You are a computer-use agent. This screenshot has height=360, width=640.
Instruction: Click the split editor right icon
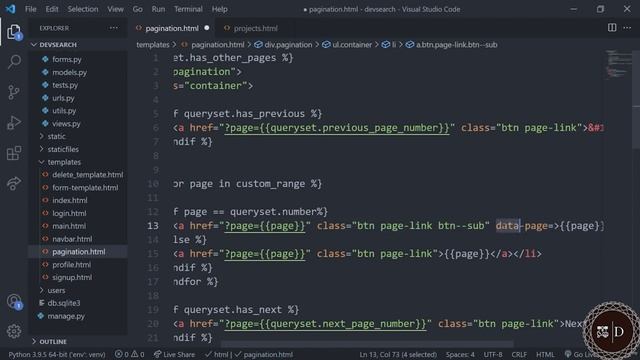pos(612,28)
